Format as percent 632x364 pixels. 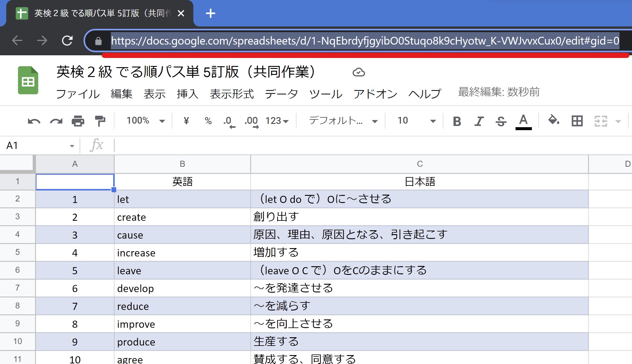pos(208,121)
